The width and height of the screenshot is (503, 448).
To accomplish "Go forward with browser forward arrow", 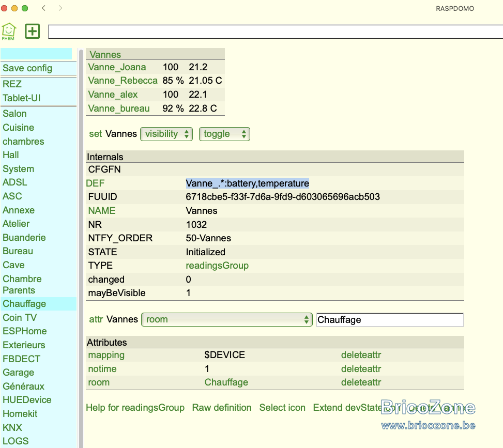I will click(x=60, y=8).
